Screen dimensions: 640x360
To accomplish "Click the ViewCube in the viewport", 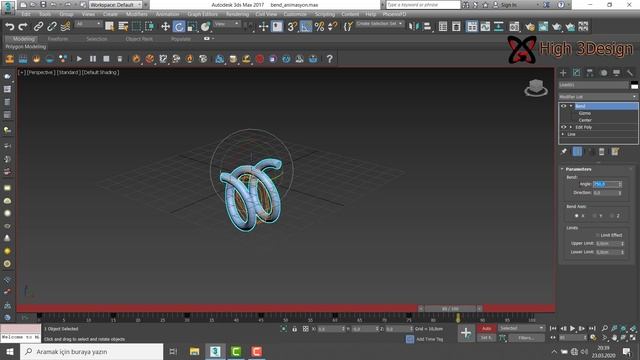I will [536, 87].
